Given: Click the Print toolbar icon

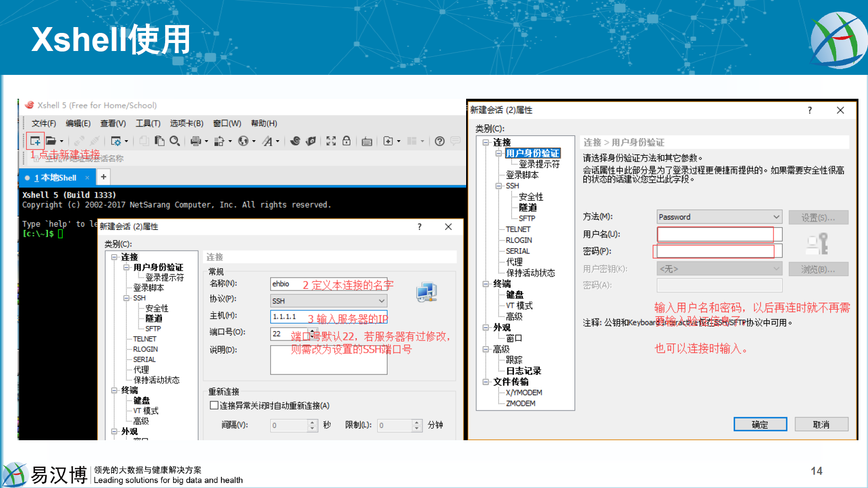Looking at the screenshot, I should 196,141.
